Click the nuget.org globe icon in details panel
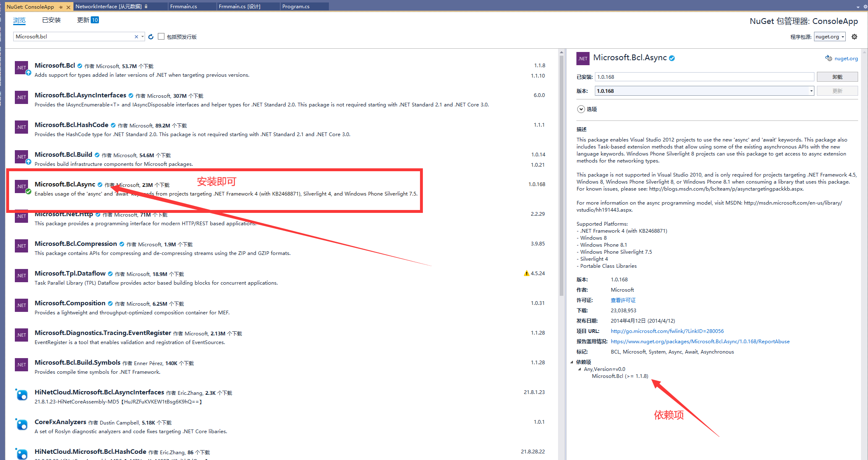 click(829, 58)
